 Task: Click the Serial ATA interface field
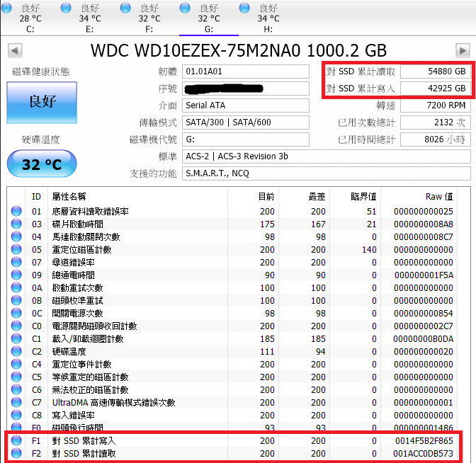(246, 105)
